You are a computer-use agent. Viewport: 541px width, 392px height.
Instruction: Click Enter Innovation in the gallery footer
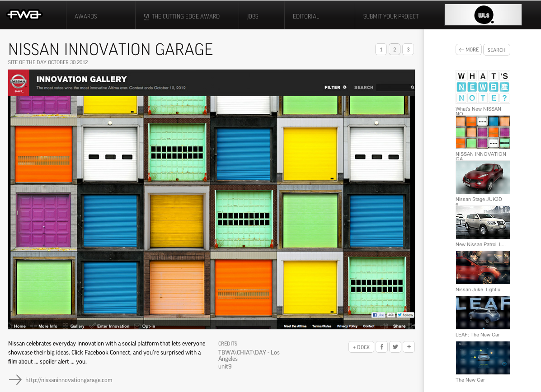point(113,326)
